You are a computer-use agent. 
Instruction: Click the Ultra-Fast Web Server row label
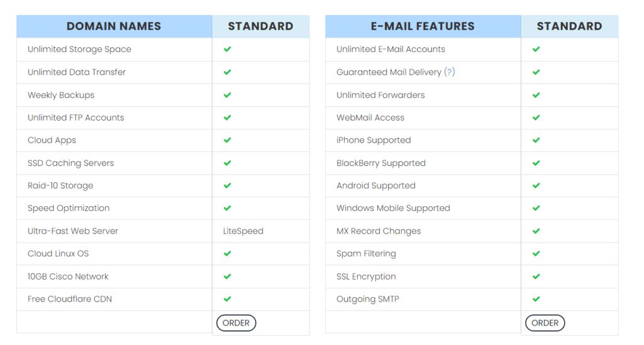pos(73,231)
